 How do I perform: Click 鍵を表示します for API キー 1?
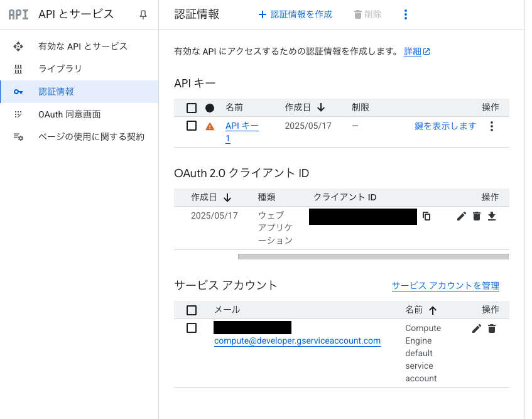pos(445,126)
